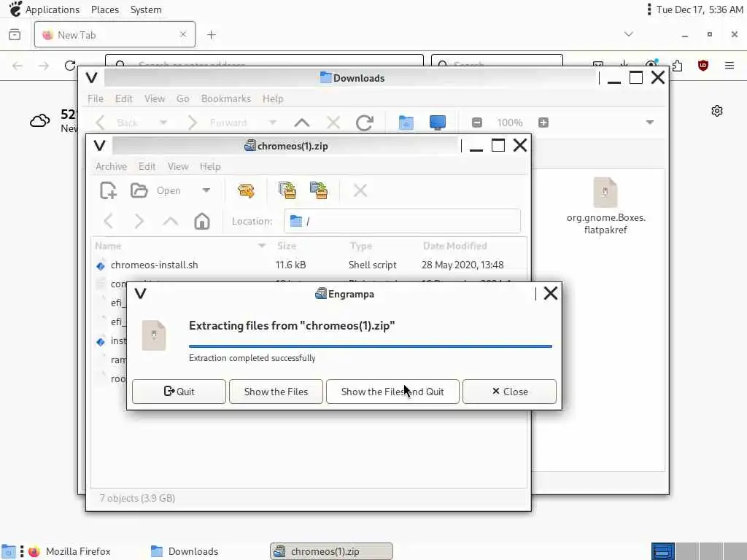
Task: Sort archive list by Name column
Action: point(181,246)
